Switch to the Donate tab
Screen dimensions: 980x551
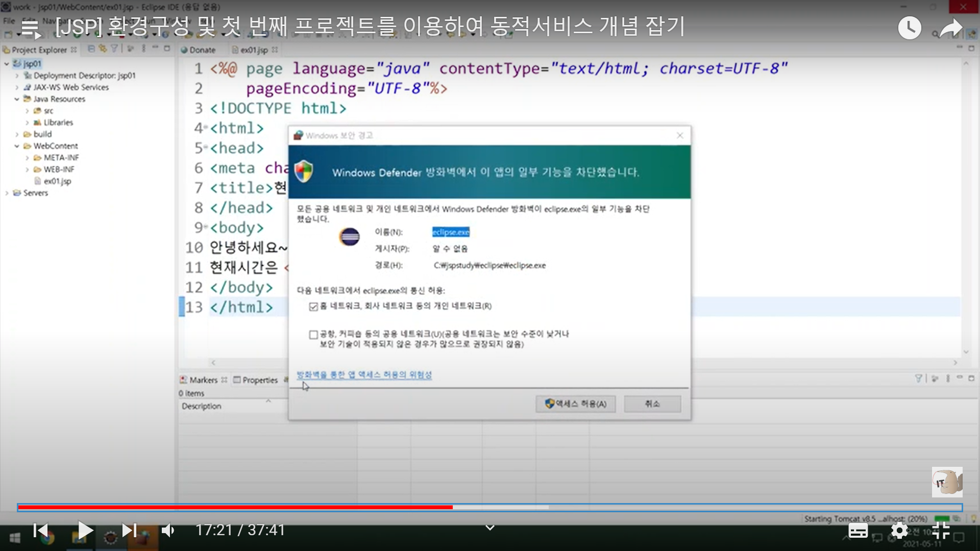coord(198,50)
